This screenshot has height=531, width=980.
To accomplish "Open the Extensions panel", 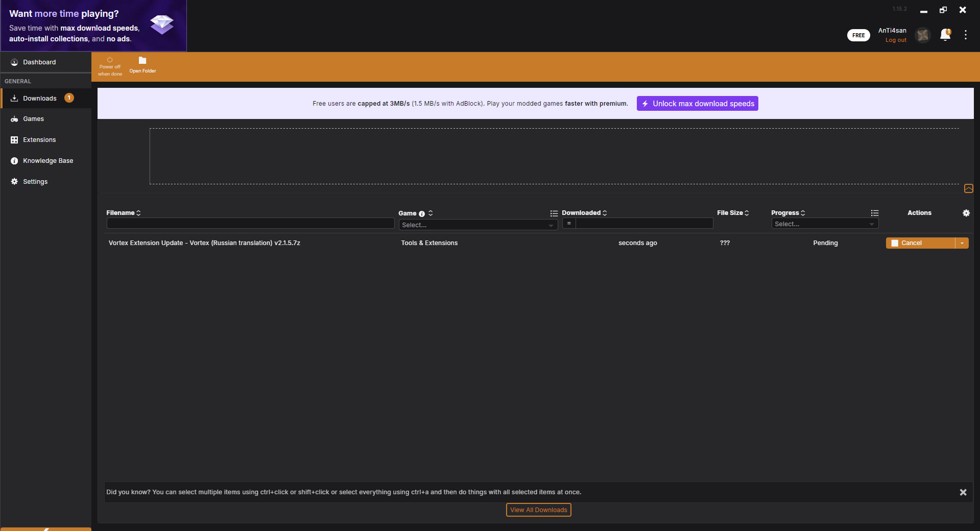I will pyautogui.click(x=39, y=139).
